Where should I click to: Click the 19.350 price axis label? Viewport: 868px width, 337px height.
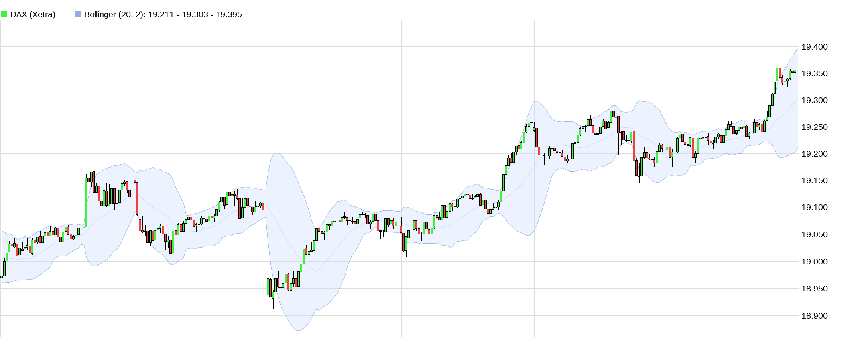[x=814, y=73]
